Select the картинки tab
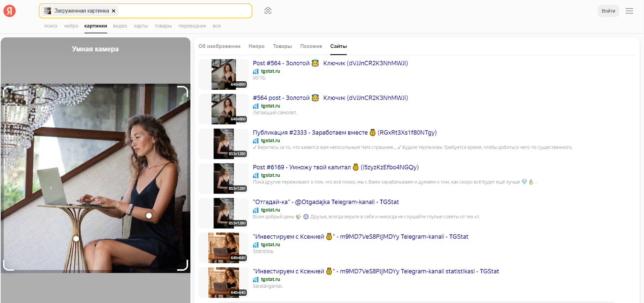Screen dimensions: 644x303 tap(96, 26)
